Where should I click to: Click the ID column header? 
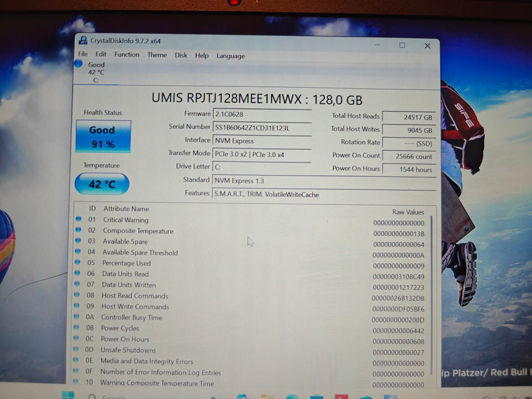pyautogui.click(x=93, y=208)
